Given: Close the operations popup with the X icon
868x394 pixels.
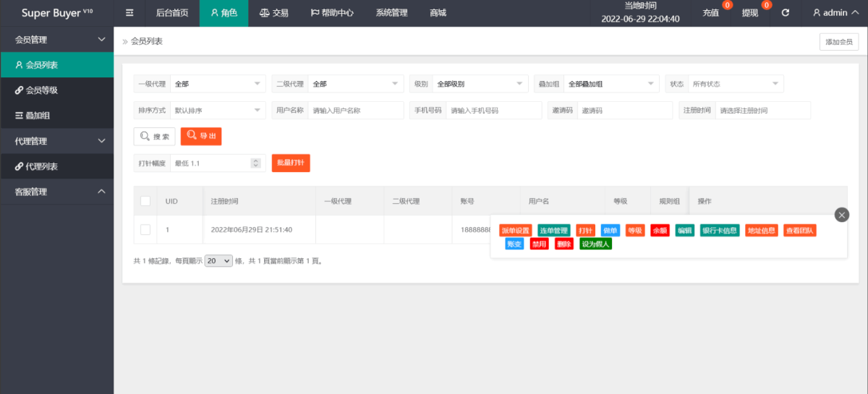Looking at the screenshot, I should 841,215.
